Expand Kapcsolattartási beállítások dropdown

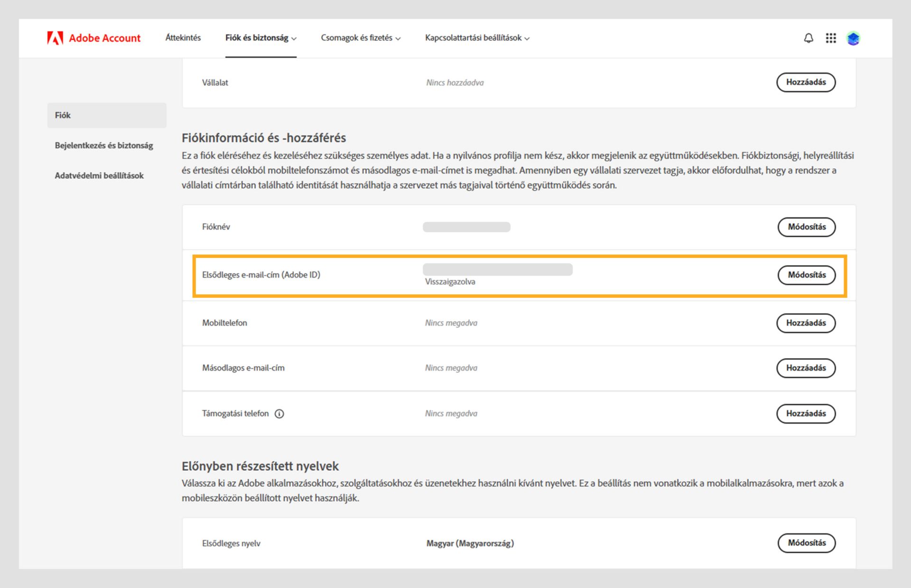[x=477, y=38]
